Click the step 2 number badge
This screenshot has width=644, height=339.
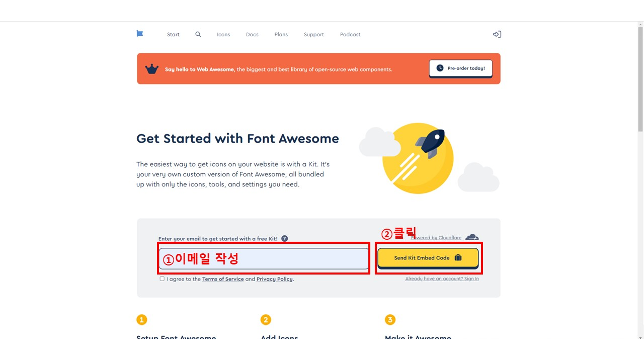tap(266, 320)
